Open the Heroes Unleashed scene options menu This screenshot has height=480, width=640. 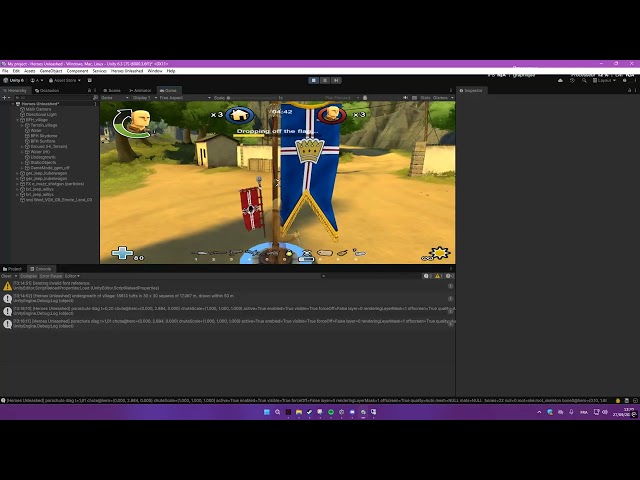coord(96,104)
